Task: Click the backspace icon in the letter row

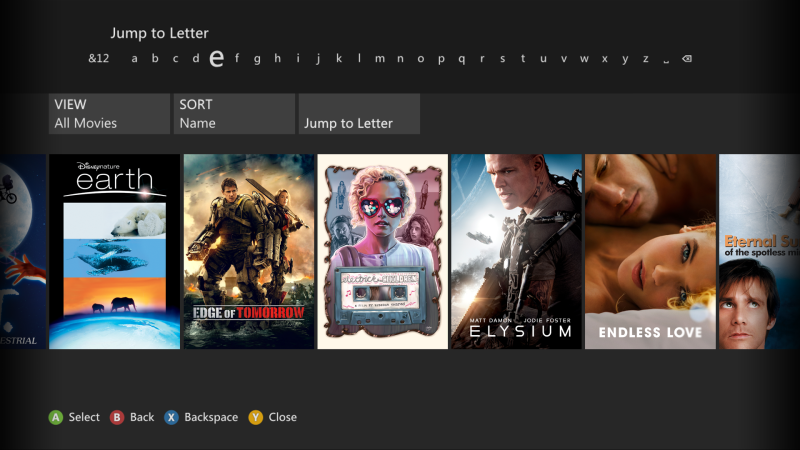Action: 686,59
